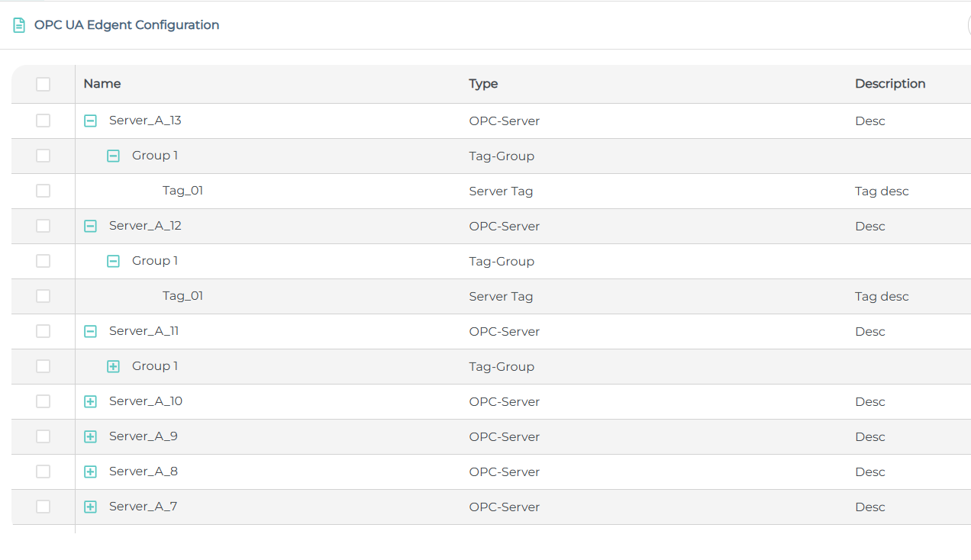971x560 pixels.
Task: Collapse the Server_A_11 node
Action: [x=90, y=331]
